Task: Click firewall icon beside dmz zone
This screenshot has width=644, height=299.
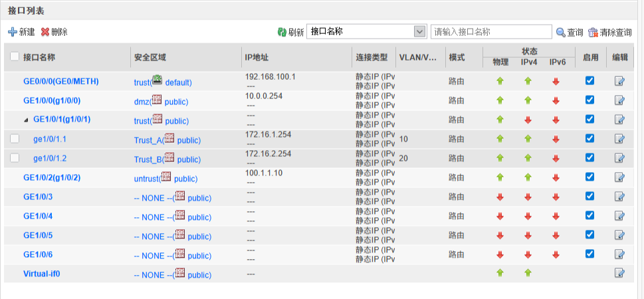Action: (157, 100)
